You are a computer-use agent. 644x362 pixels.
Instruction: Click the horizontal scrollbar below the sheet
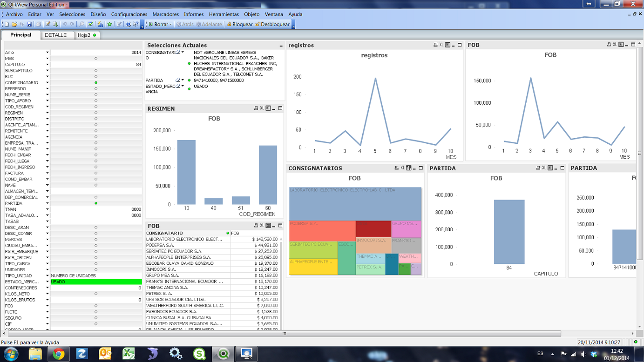pyautogui.click(x=284, y=334)
